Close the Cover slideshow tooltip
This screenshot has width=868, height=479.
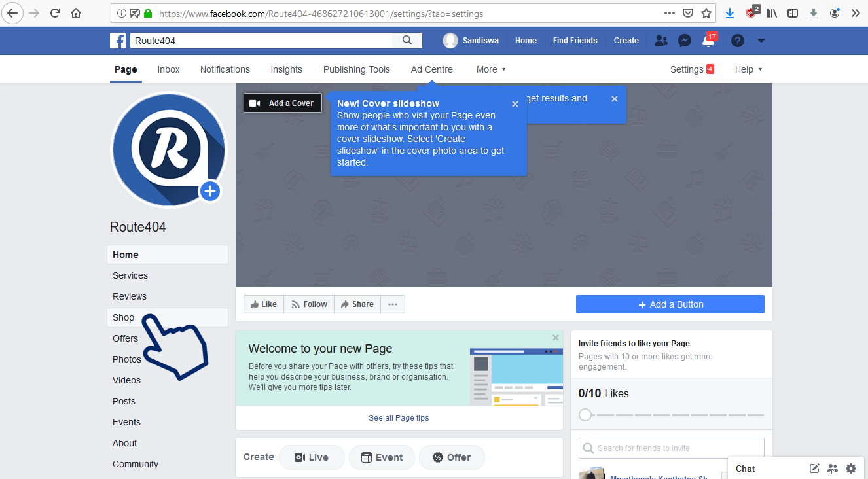click(515, 104)
